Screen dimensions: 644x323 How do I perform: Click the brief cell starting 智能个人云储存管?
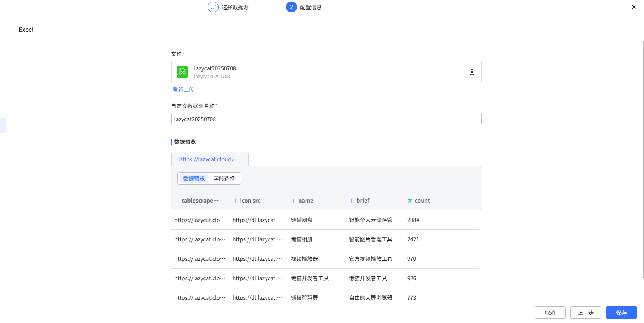[373, 220]
